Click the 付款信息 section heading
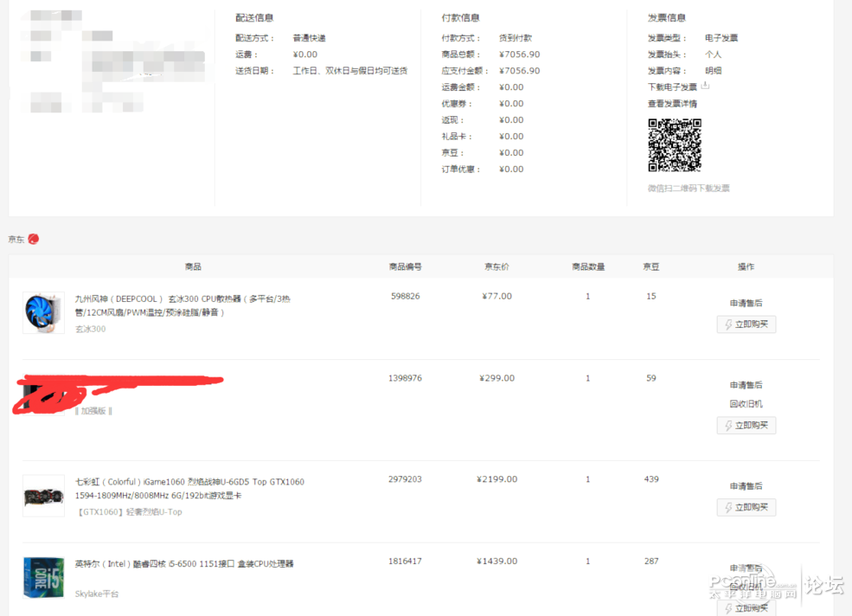 [x=460, y=18]
